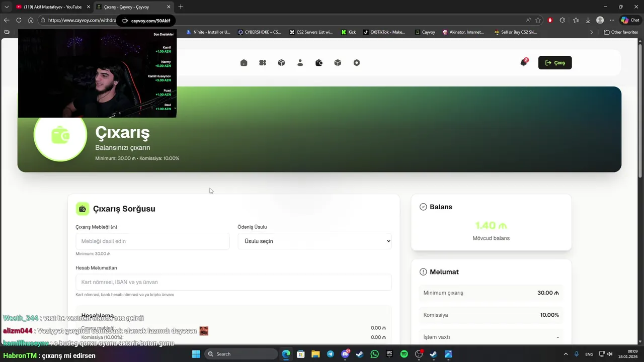Open the CS2 Servers List bookmark

[311, 32]
